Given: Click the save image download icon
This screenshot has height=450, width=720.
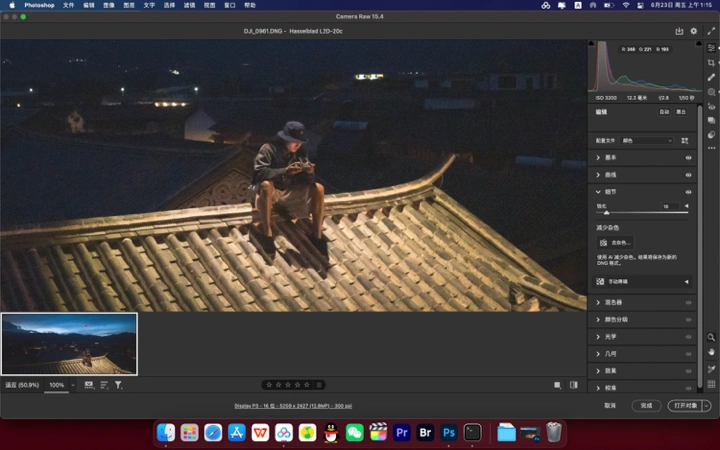Looking at the screenshot, I should pyautogui.click(x=679, y=31).
